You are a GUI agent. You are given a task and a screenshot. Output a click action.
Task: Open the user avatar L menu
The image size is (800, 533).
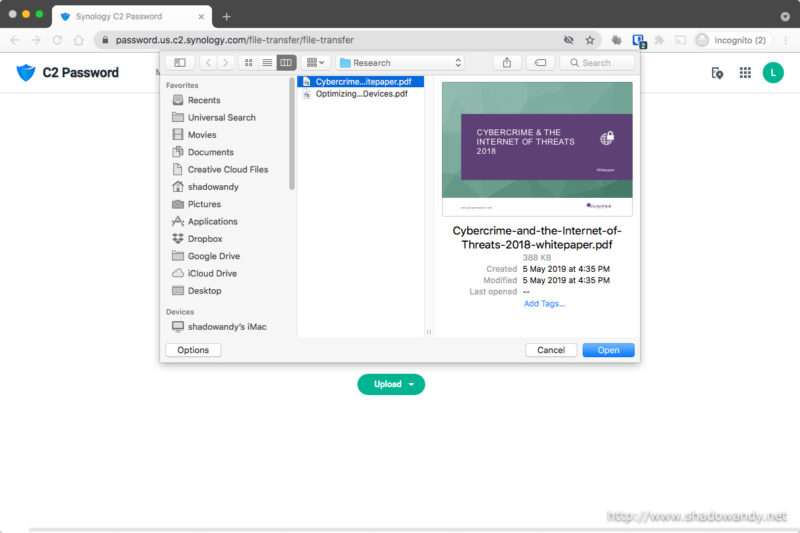(773, 73)
